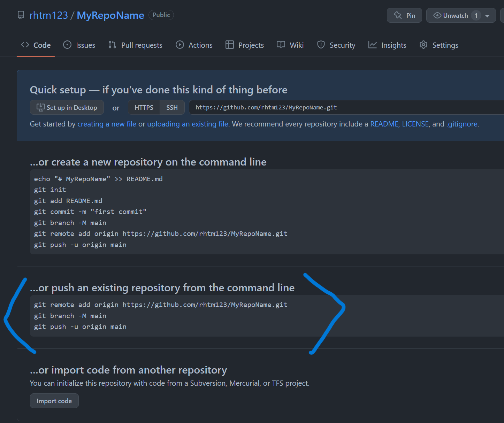504x423 pixels.
Task: Click the Insights graph icon
Action: pos(373,45)
